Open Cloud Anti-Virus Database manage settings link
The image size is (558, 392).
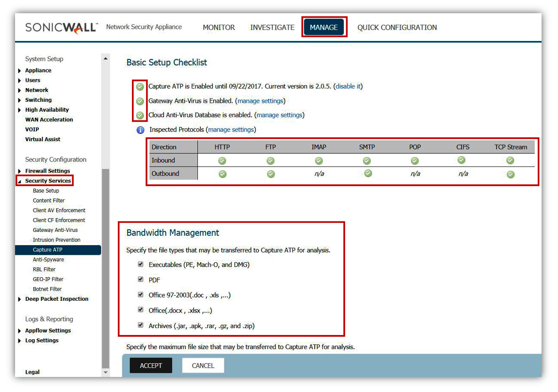(279, 115)
